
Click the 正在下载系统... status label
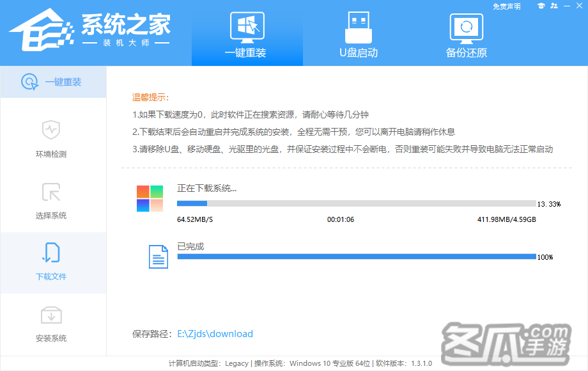[x=206, y=188]
